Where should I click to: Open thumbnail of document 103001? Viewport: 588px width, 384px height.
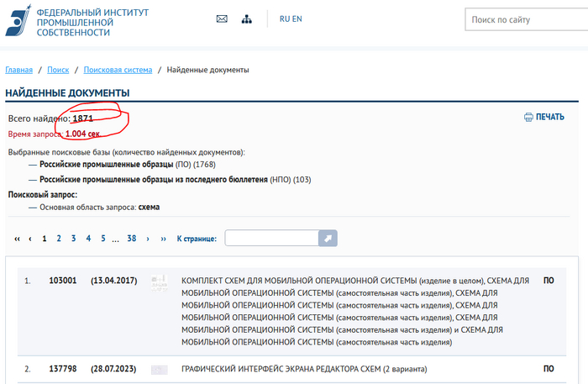click(158, 281)
